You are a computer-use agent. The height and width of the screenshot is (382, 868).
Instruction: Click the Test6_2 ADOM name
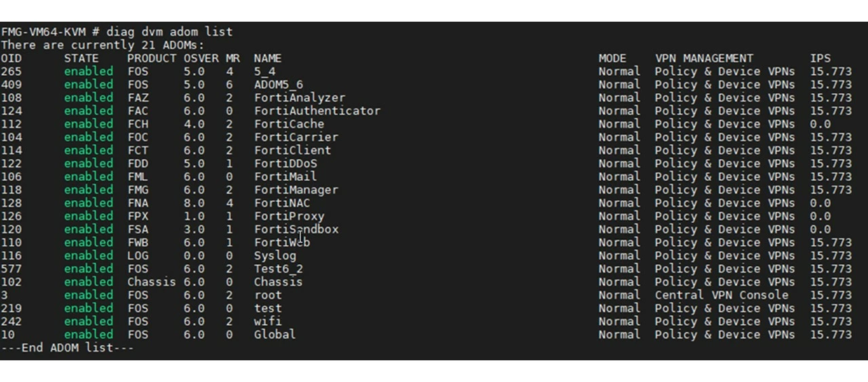tap(279, 268)
